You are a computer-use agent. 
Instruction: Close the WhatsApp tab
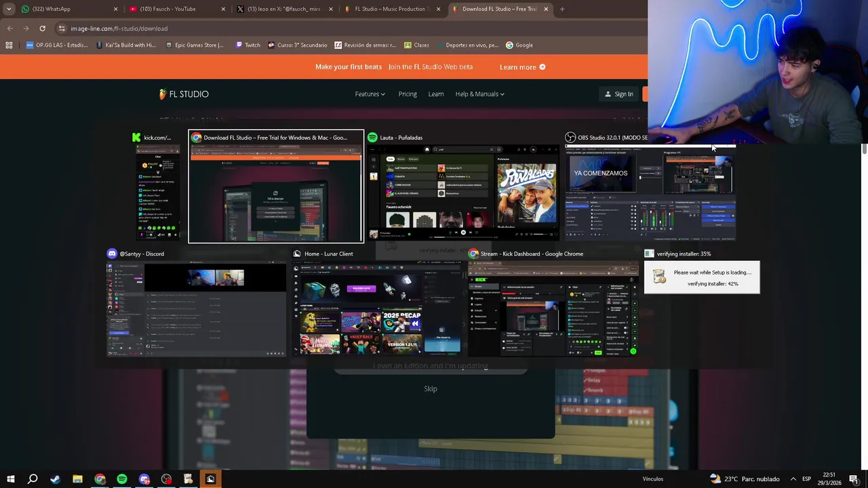pos(115,9)
